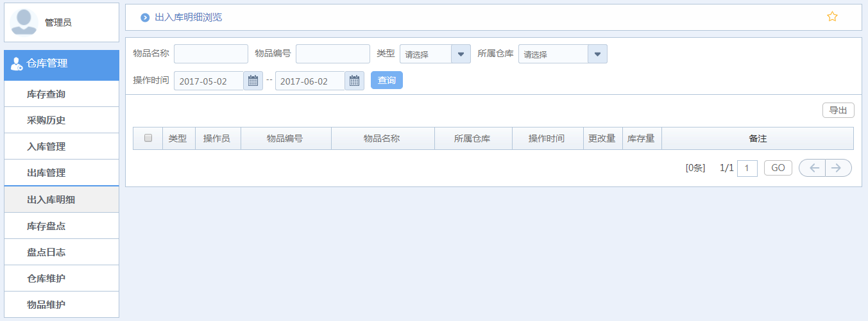Click the administrator avatar image

point(24,22)
